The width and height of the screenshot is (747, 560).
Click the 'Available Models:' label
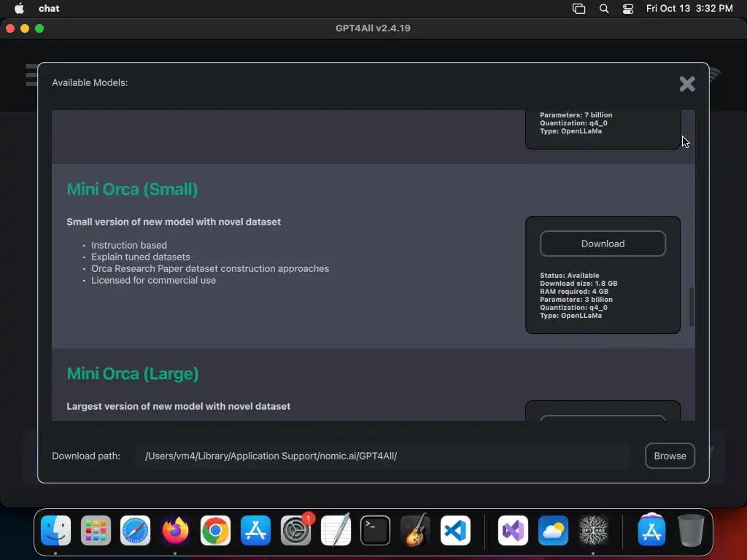click(90, 82)
